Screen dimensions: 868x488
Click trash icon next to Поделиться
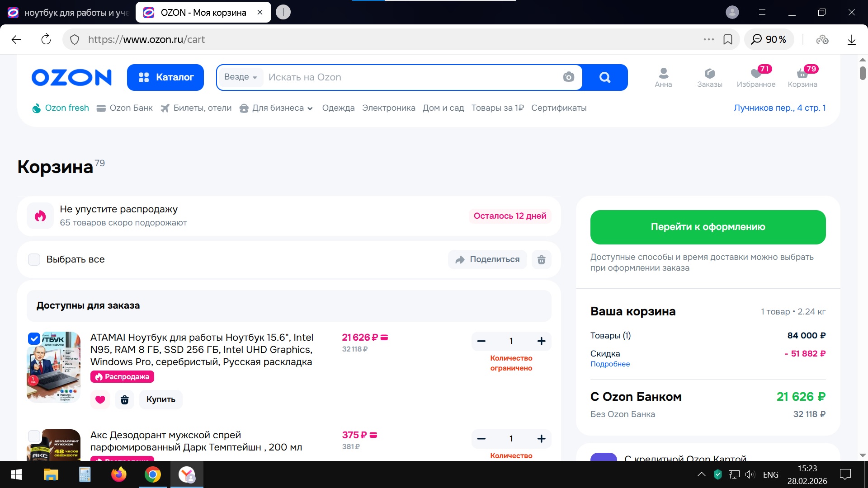541,259
